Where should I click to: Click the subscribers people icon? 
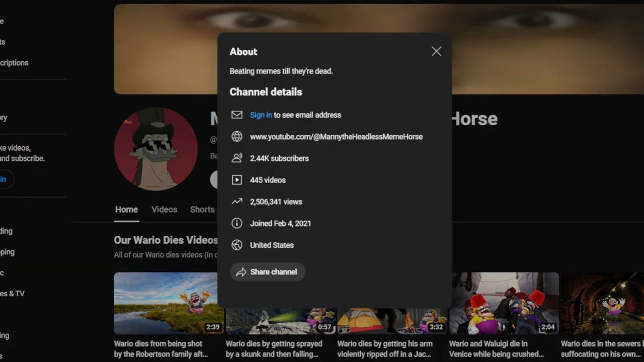pos(236,158)
